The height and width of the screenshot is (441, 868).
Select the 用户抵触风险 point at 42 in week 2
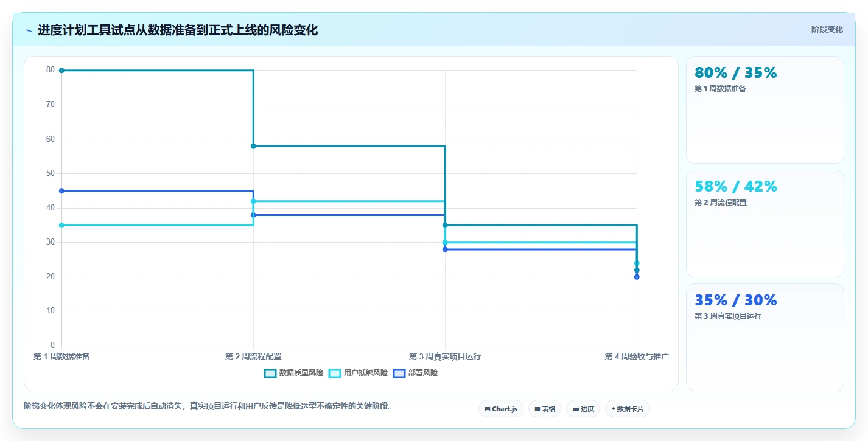253,201
